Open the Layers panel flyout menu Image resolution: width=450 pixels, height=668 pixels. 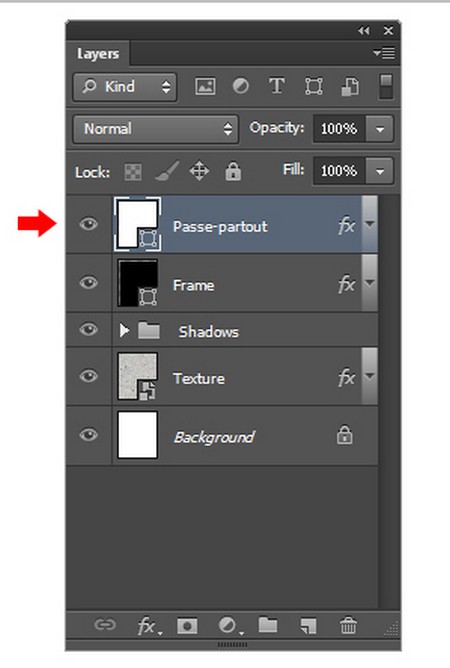[x=384, y=53]
